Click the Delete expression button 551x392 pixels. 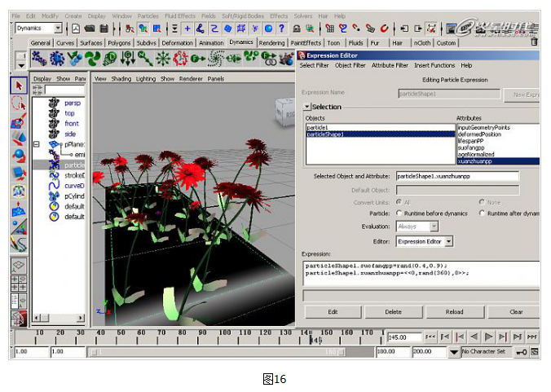[x=393, y=312]
